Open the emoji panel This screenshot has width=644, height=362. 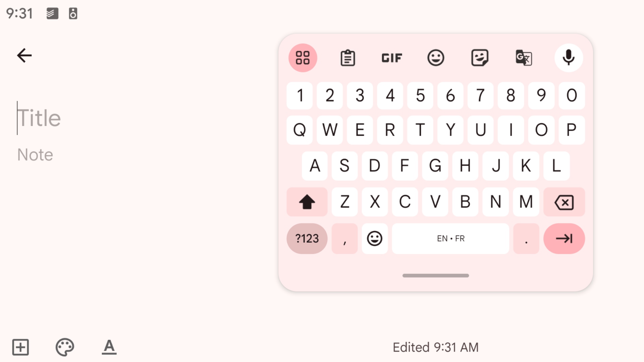coord(436,57)
